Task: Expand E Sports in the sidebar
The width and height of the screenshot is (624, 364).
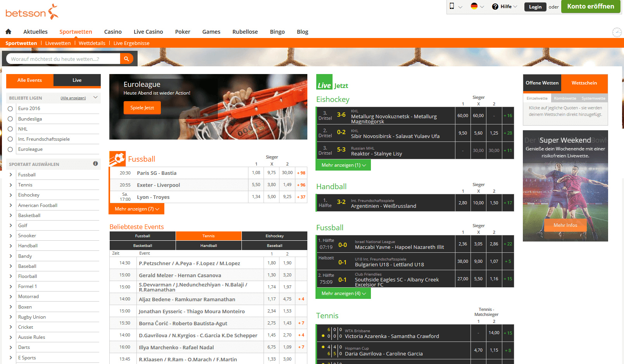Action: [x=11, y=358]
